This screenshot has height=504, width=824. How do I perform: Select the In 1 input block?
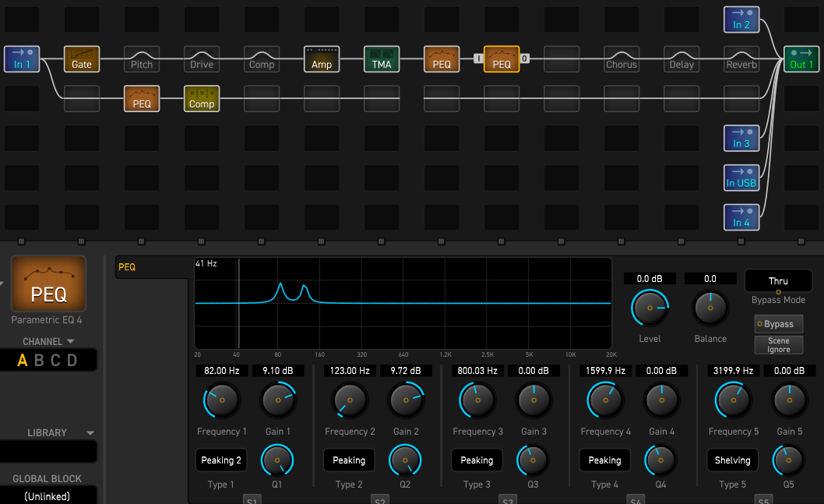coord(22,59)
